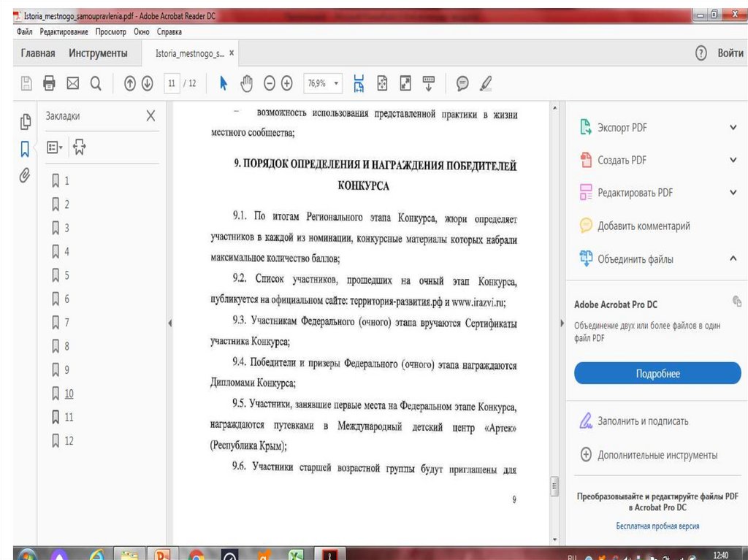Viewport: 748px width, 560px height.
Task: Open the Редактирование menu
Action: 64,32
